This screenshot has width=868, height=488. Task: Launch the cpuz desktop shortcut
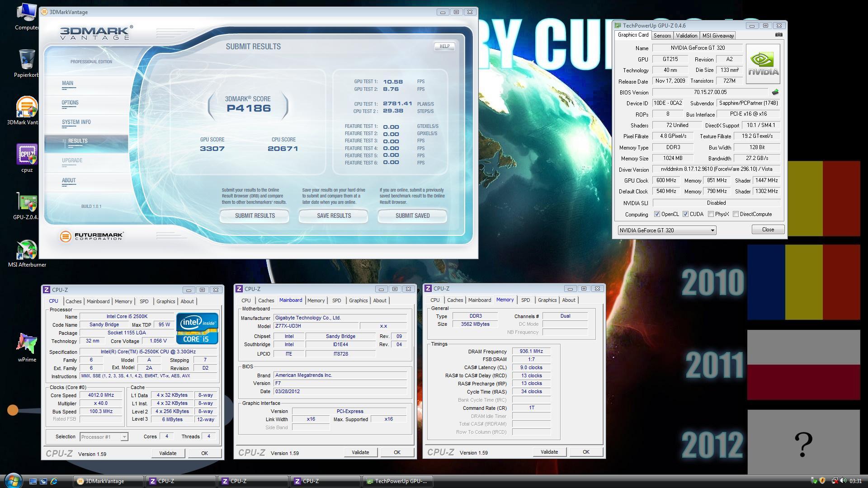click(x=27, y=159)
